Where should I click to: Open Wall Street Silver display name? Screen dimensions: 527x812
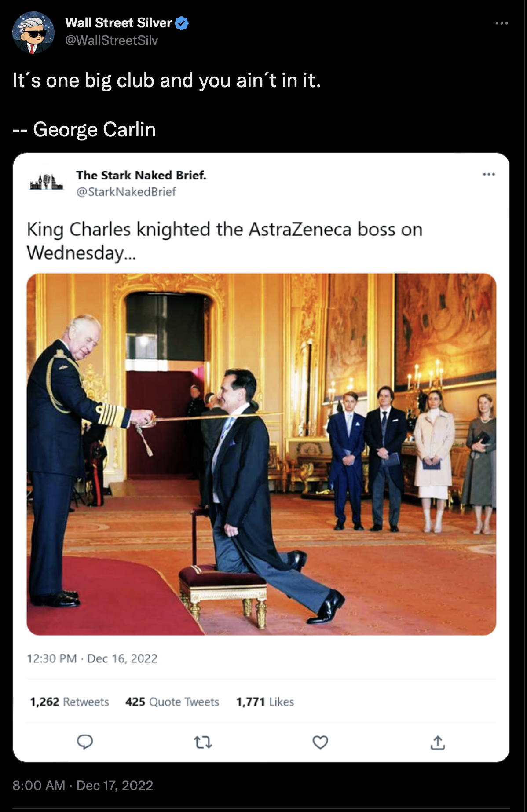coord(118,23)
